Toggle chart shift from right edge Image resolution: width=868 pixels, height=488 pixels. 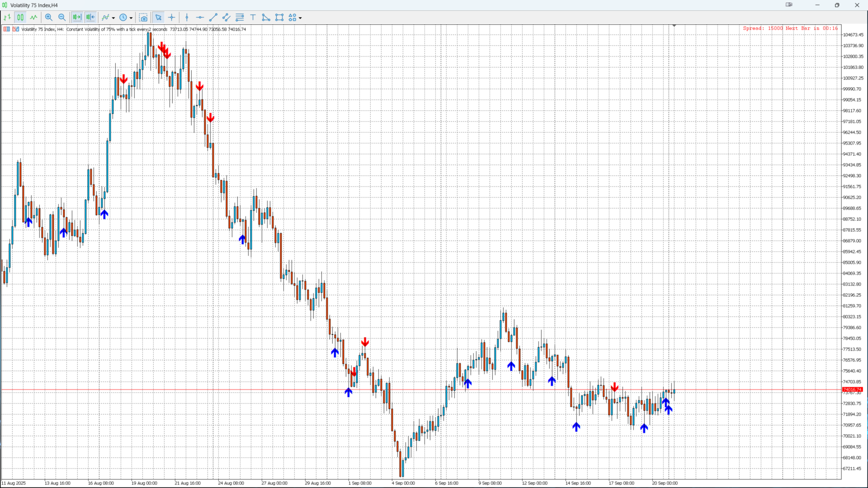pos(90,18)
